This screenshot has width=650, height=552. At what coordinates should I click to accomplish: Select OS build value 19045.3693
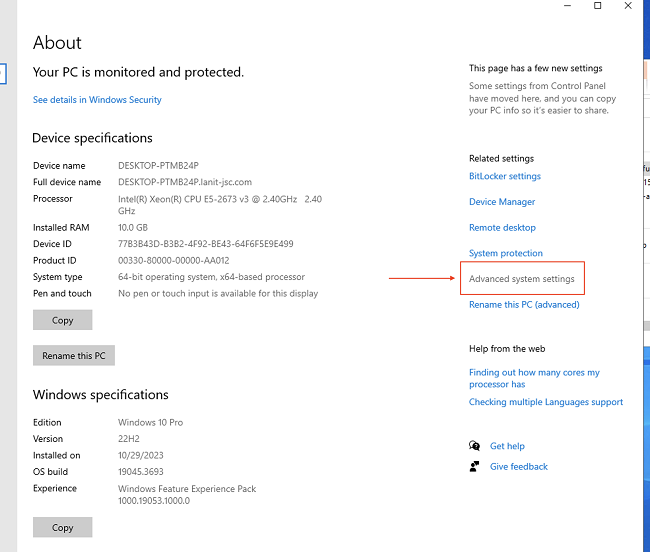(x=141, y=472)
